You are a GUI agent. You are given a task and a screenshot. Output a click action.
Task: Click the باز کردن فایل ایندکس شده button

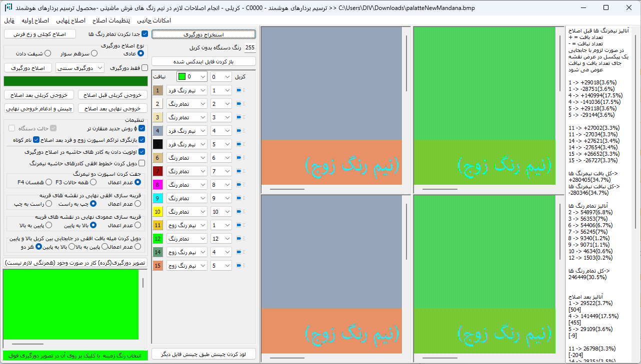click(203, 61)
